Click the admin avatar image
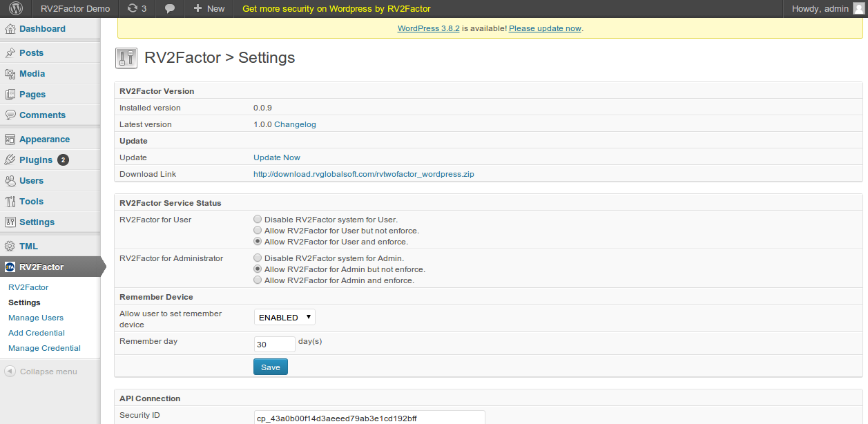 click(858, 8)
